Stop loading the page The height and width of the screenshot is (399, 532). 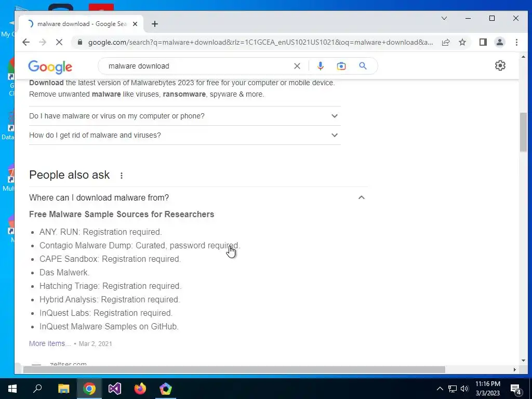(59, 42)
